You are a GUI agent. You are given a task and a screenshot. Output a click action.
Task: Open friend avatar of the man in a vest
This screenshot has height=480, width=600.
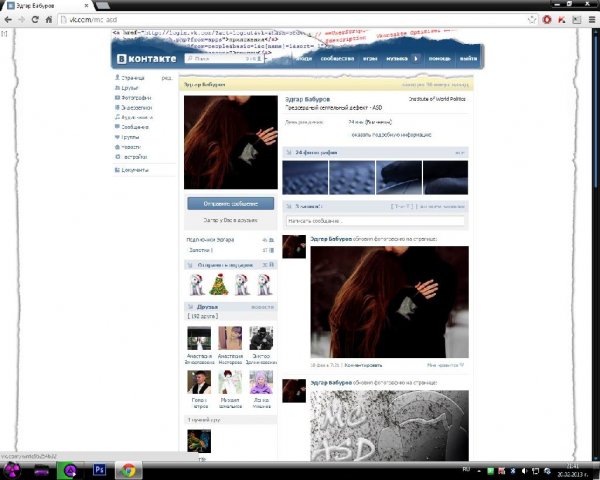tap(199, 382)
